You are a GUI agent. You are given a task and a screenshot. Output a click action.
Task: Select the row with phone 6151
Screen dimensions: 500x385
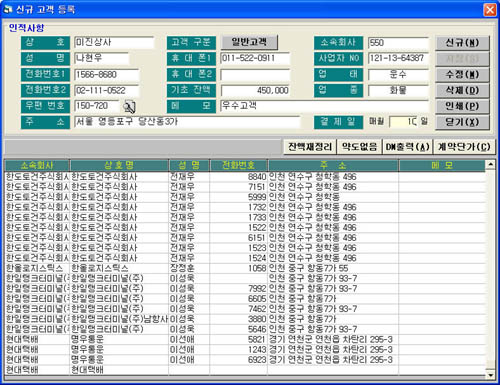pyautogui.click(x=245, y=238)
